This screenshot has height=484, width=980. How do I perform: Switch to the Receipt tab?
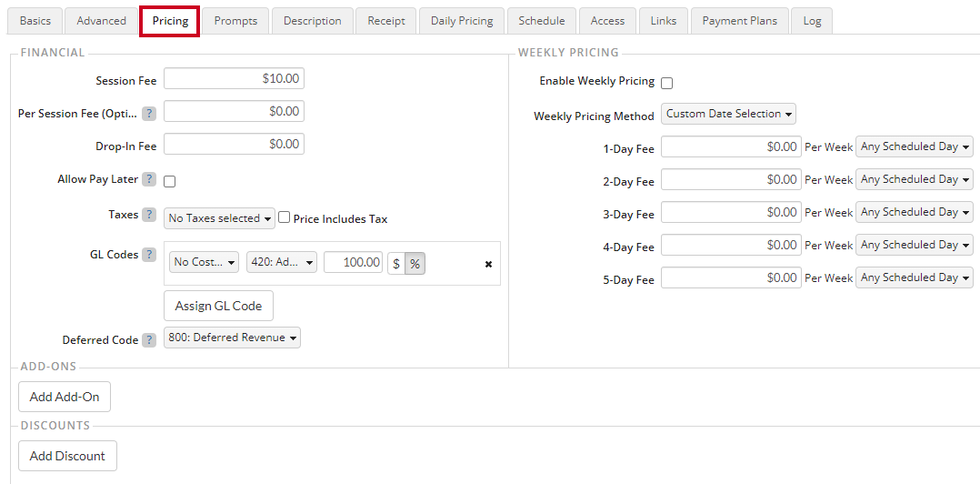pos(386,21)
